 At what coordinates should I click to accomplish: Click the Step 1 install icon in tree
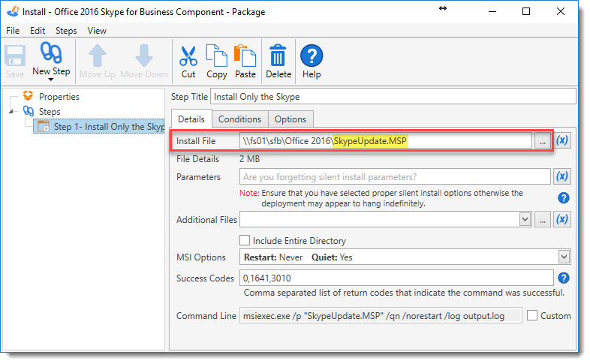click(x=44, y=126)
